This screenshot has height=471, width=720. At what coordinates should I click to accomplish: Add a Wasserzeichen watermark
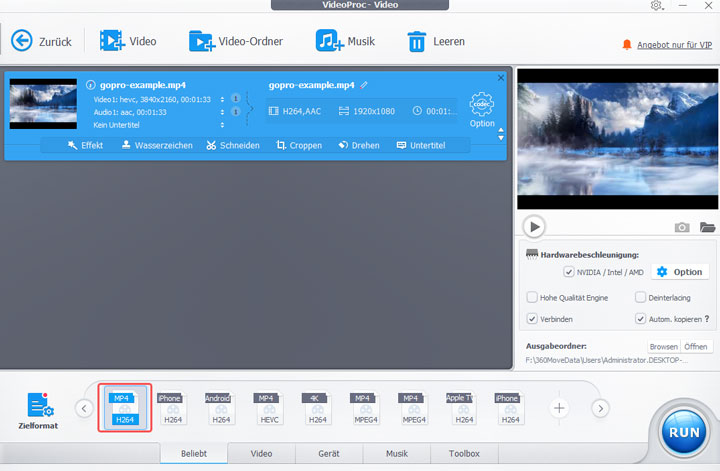pyautogui.click(x=157, y=146)
